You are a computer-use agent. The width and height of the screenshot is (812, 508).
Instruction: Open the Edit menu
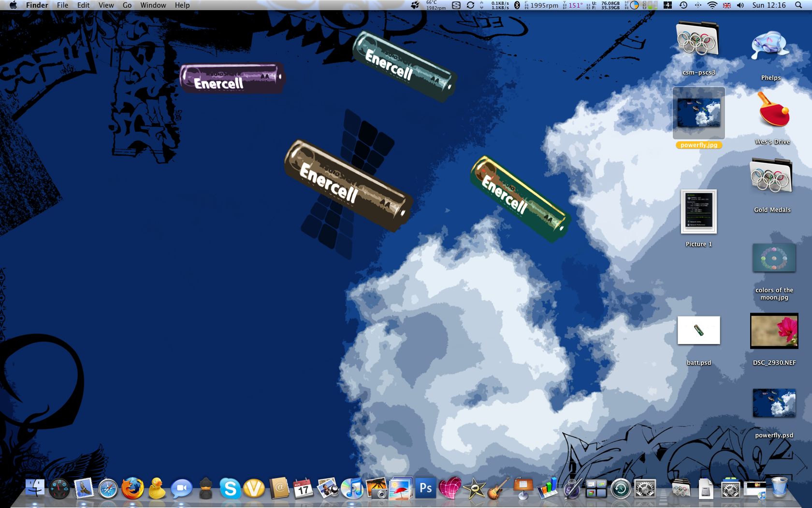point(83,5)
